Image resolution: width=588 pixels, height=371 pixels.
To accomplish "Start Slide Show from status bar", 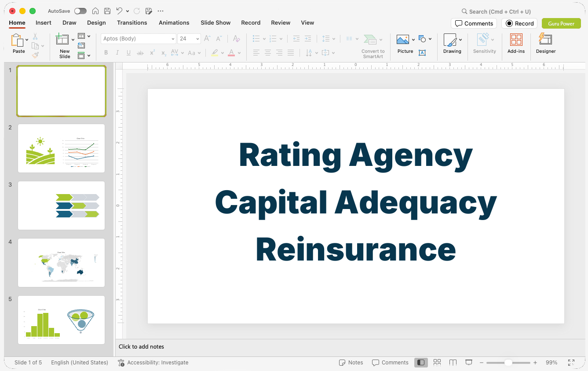I will pyautogui.click(x=469, y=363).
